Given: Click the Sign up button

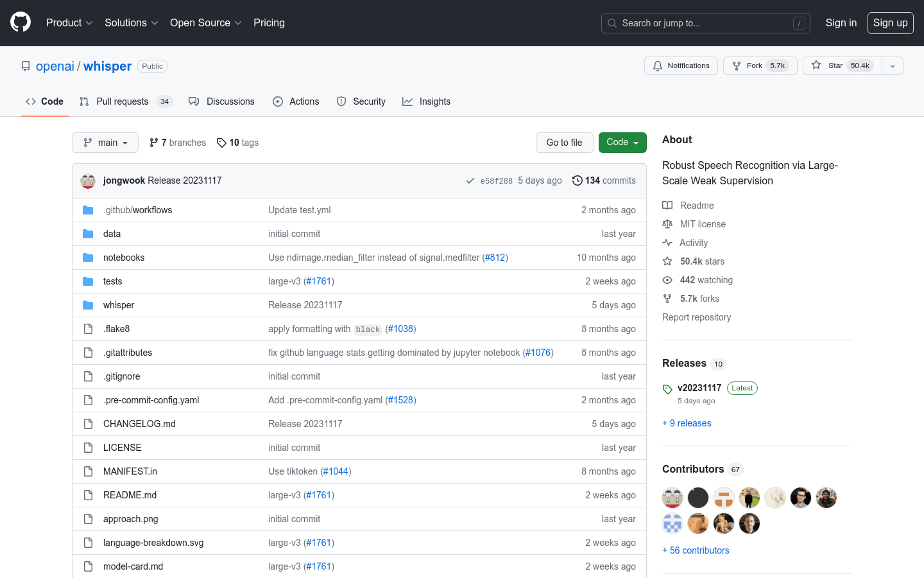Looking at the screenshot, I should coord(890,23).
